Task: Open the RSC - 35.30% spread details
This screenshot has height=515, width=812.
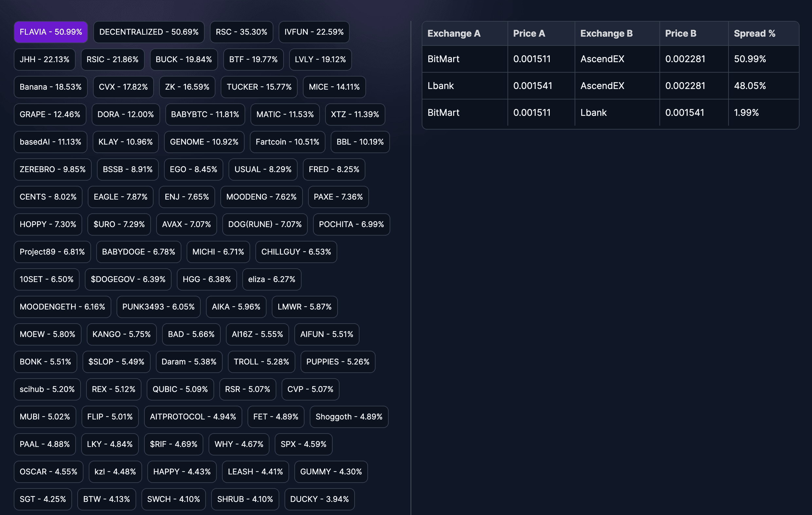Action: click(x=241, y=32)
